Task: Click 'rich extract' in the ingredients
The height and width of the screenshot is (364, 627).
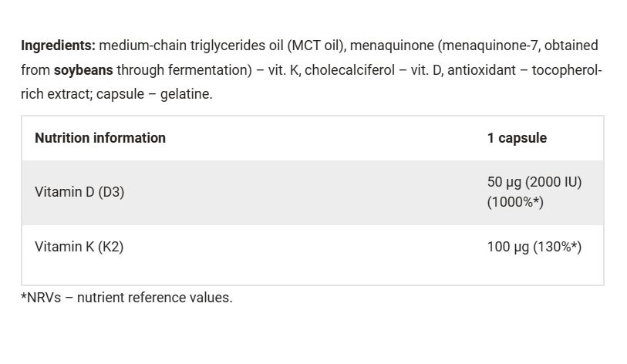Action: (x=56, y=94)
